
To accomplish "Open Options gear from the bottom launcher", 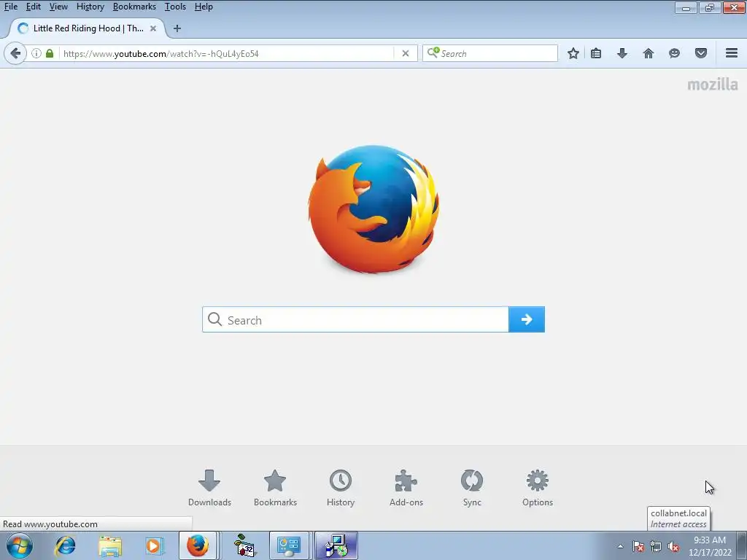I will pos(538,488).
